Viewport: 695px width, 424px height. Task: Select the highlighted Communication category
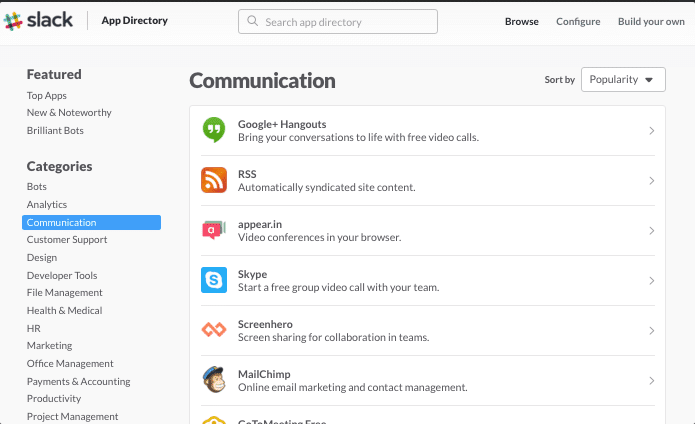point(91,222)
